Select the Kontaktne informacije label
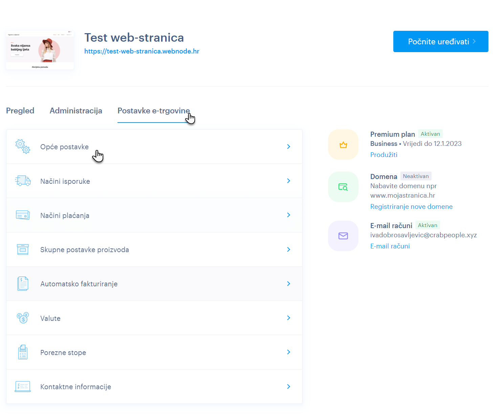Viewport: 504px width, 420px height. (75, 387)
